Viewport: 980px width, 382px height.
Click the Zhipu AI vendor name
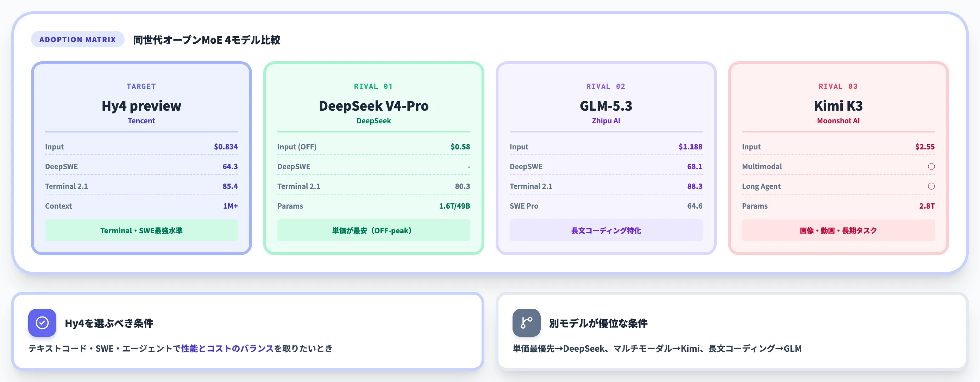pyautogui.click(x=606, y=121)
